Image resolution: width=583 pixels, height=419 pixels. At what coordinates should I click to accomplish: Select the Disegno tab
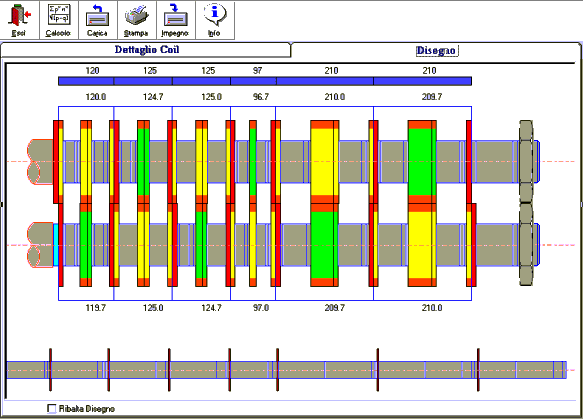click(436, 51)
